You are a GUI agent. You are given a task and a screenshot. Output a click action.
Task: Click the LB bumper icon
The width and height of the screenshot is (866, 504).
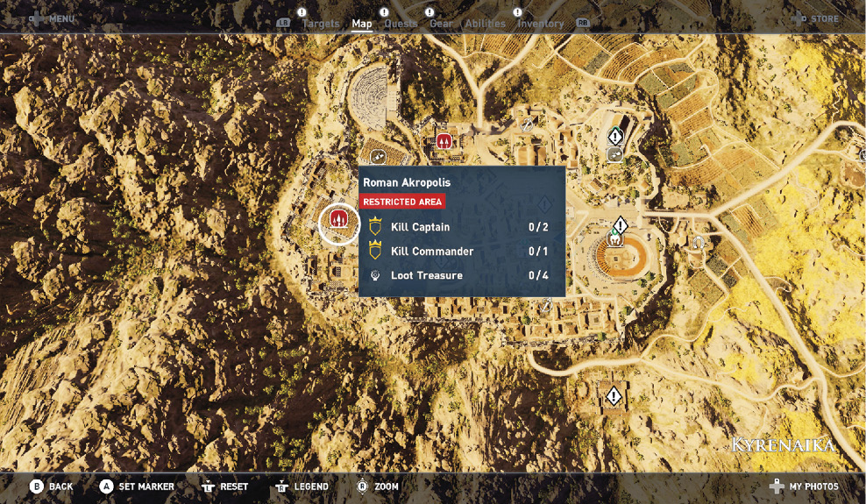(x=283, y=23)
